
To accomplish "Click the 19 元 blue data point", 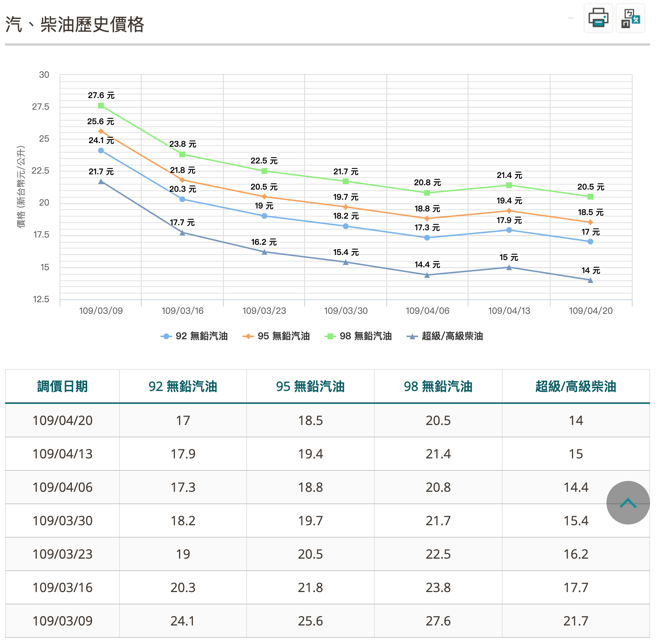I will tap(264, 216).
